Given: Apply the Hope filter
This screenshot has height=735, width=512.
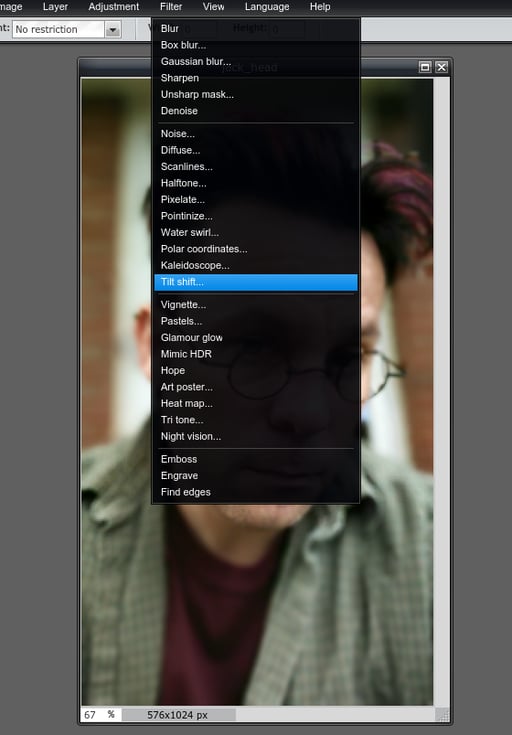Looking at the screenshot, I should [256, 370].
